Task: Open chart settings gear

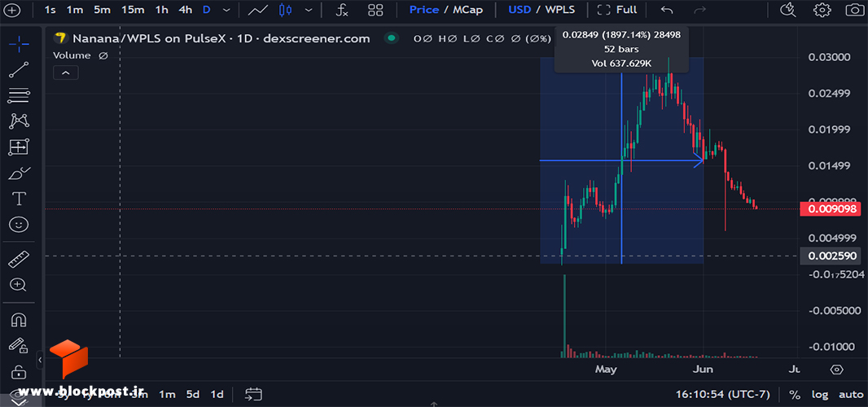Action: [822, 10]
